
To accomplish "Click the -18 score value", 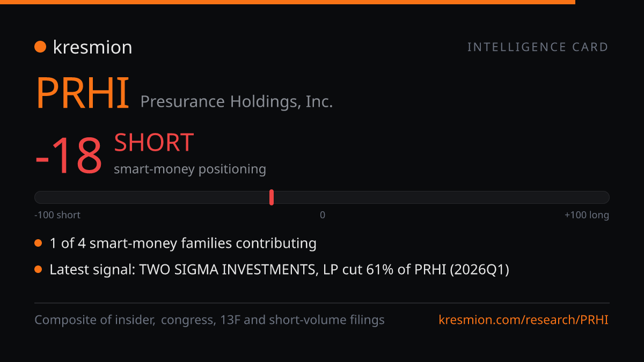I will coord(68,156).
